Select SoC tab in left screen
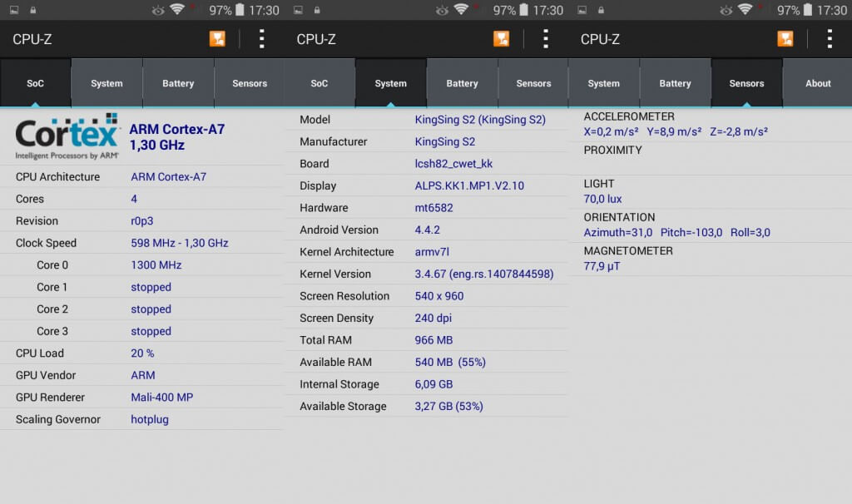 [35, 83]
